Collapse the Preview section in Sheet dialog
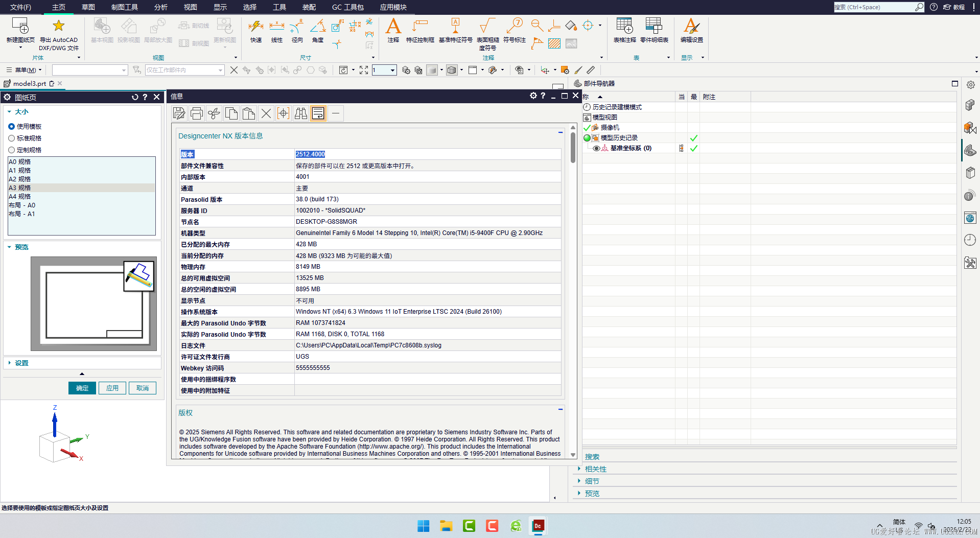Image resolution: width=980 pixels, height=538 pixels. (x=21, y=247)
